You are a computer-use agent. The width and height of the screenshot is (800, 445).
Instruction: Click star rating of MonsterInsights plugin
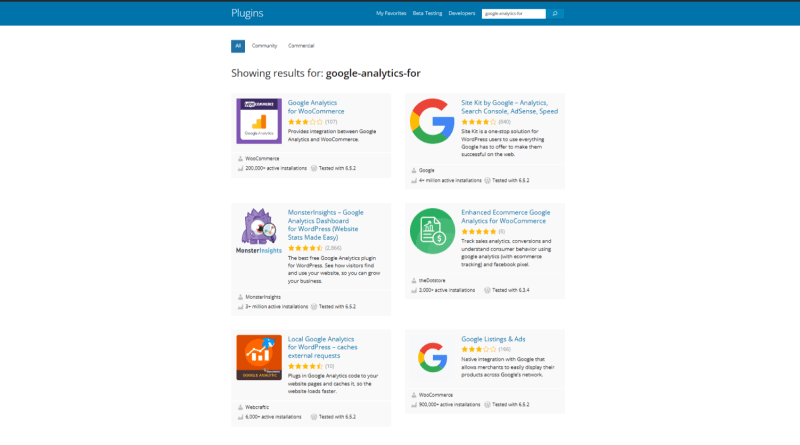click(x=305, y=248)
